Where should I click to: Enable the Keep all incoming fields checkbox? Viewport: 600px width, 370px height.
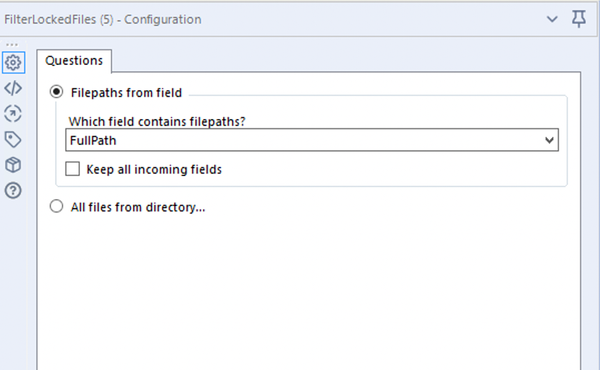coord(73,169)
